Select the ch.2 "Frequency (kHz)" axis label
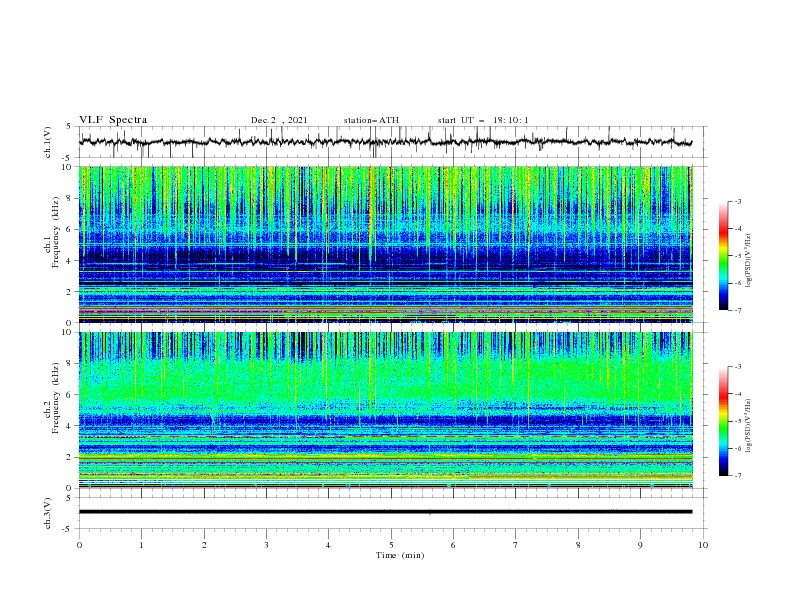 [x=56, y=397]
